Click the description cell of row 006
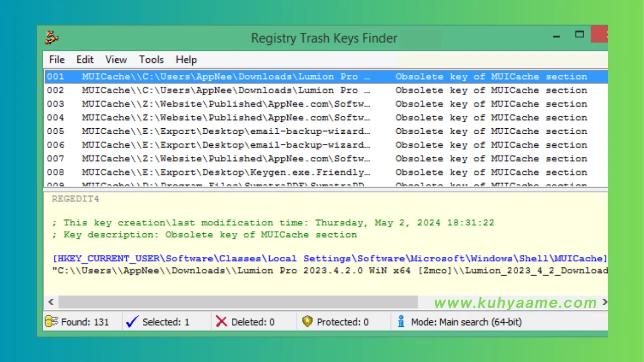The width and height of the screenshot is (644, 362). 491,145
